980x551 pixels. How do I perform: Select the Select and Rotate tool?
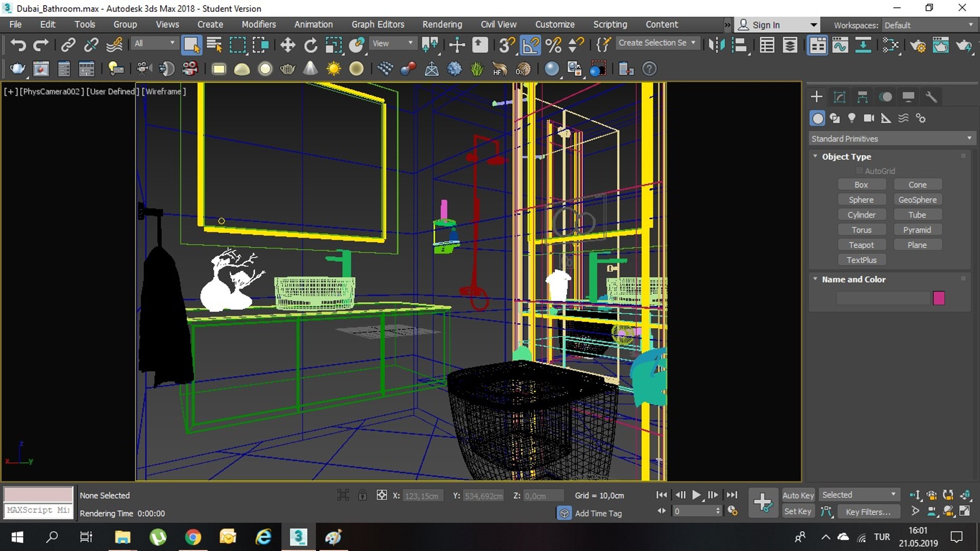tap(310, 45)
